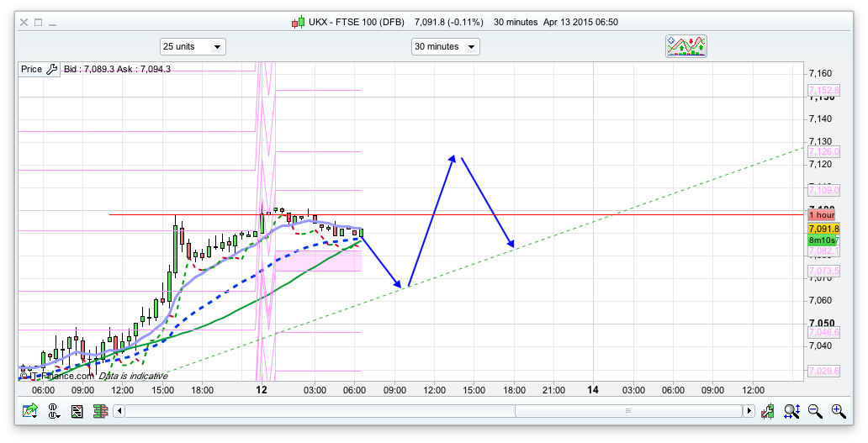Open the order book icon
The image size is (868, 443).
pos(100,411)
